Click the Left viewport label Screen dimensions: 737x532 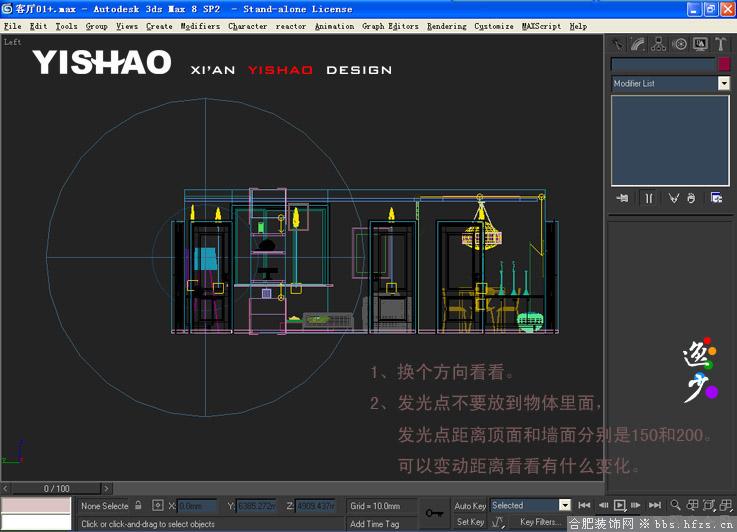tap(12, 42)
